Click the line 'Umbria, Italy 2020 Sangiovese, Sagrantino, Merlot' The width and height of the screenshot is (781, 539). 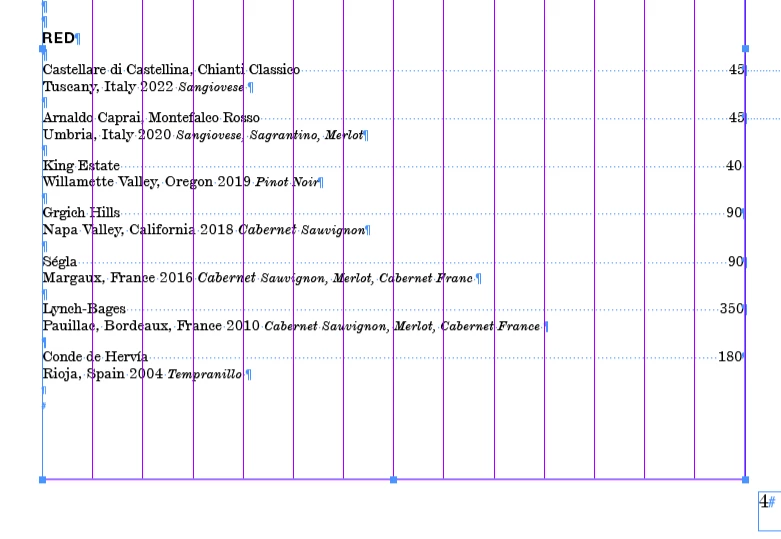(203, 135)
